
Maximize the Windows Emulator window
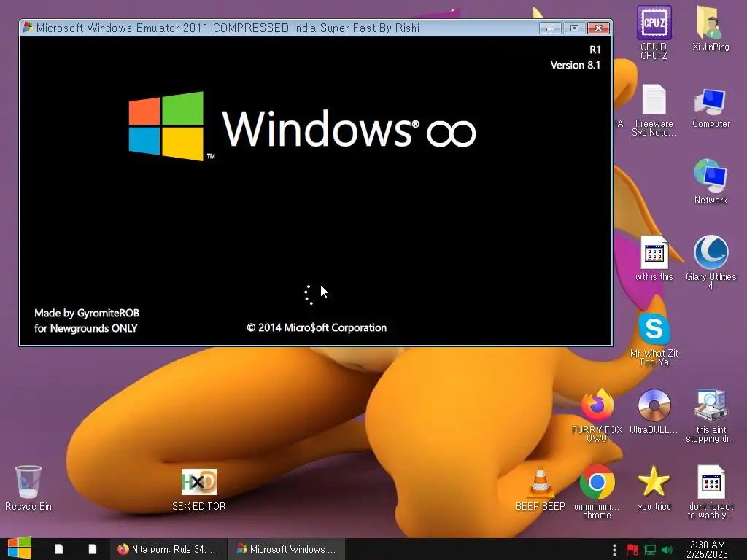(x=574, y=28)
